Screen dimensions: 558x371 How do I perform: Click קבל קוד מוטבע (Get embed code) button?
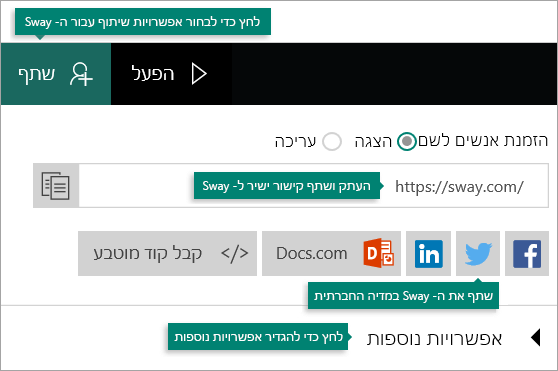click(x=167, y=254)
